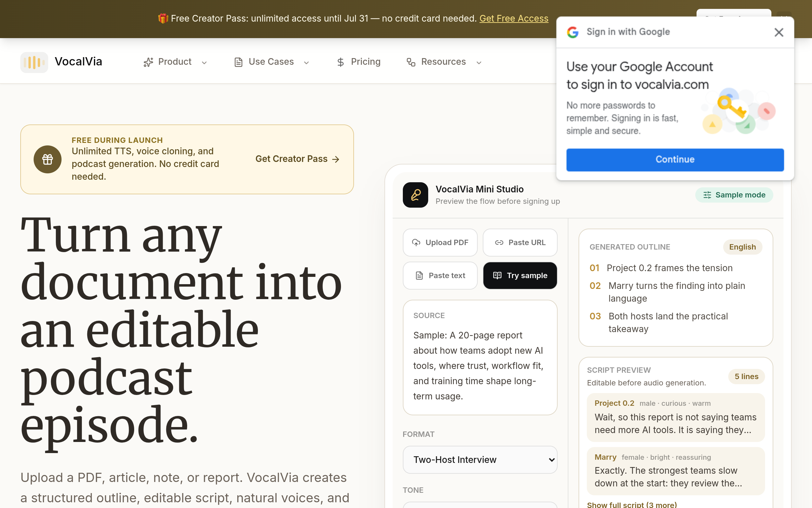Viewport: 812px width, 508px height.
Task: Click the FREE DURING LAUNCH label
Action: [x=117, y=140]
